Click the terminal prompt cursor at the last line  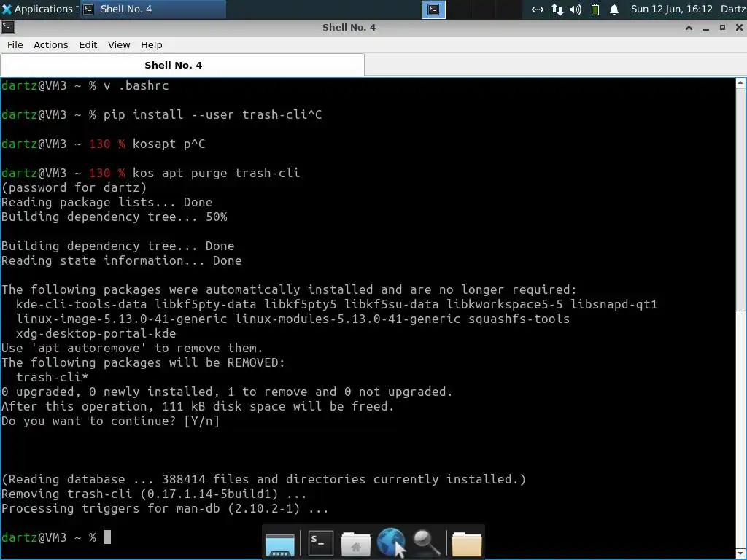[107, 537]
